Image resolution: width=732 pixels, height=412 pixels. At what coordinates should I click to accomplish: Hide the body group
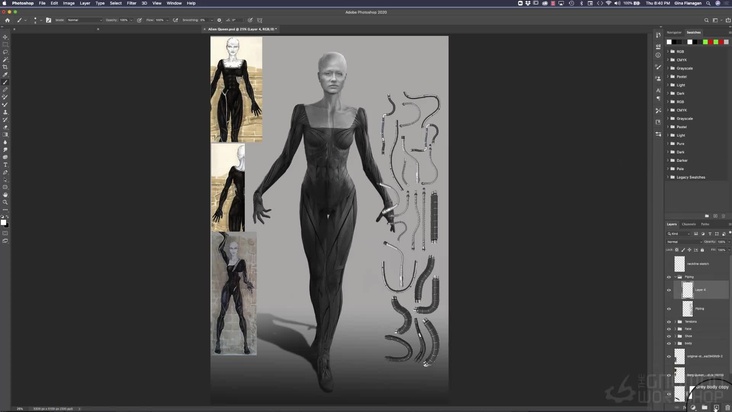(669, 343)
